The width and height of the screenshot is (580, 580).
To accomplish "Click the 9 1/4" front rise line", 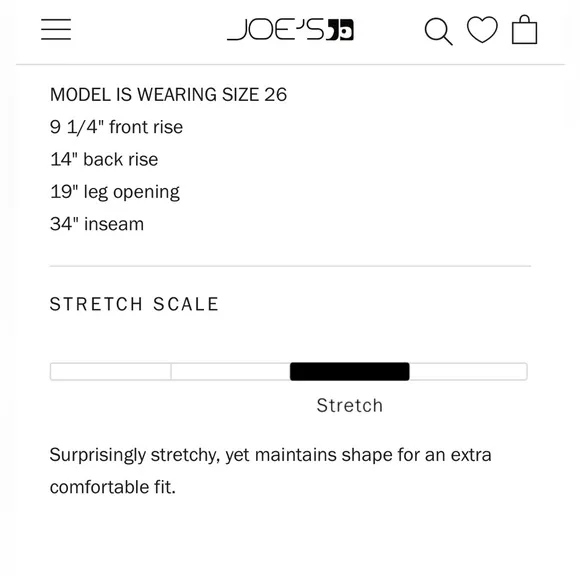I will point(116,127).
